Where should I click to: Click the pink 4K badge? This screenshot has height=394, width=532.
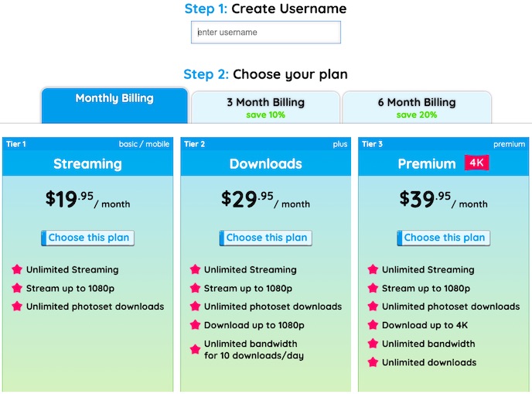[477, 163]
